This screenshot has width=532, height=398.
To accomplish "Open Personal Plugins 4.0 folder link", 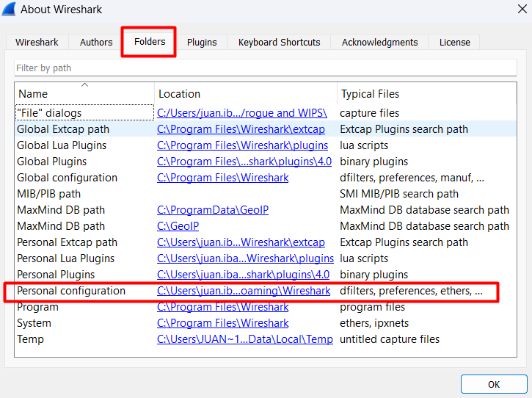I will tap(243, 275).
